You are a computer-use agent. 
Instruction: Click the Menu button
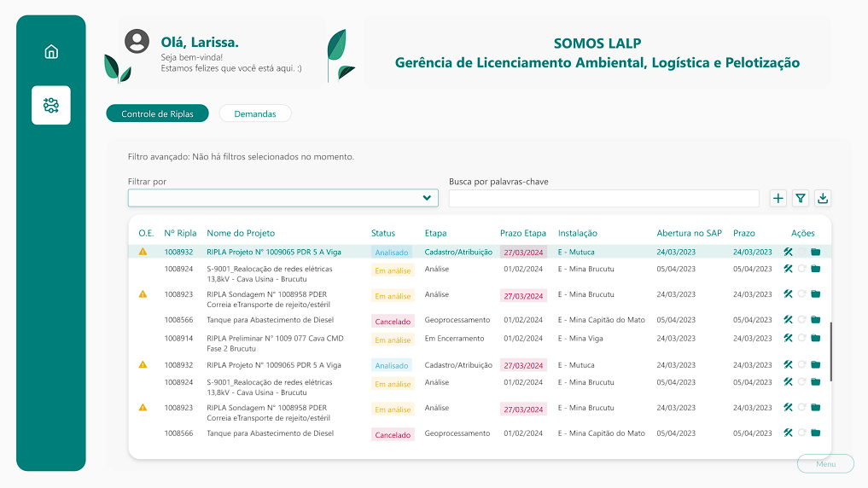click(825, 463)
